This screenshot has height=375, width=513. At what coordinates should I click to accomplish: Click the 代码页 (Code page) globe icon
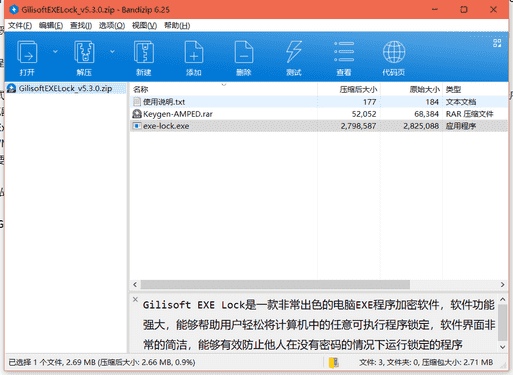tap(394, 52)
